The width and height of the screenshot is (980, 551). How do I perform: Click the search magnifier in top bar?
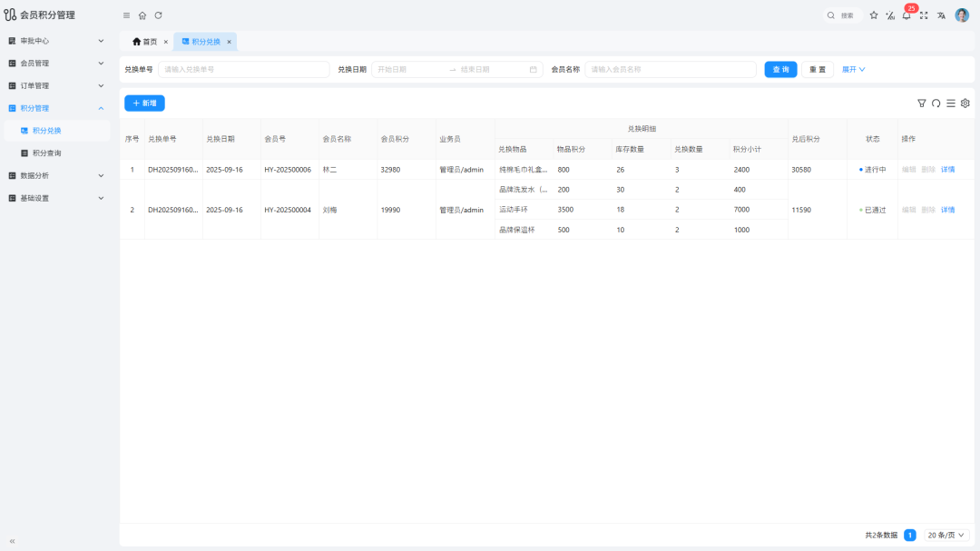(830, 15)
